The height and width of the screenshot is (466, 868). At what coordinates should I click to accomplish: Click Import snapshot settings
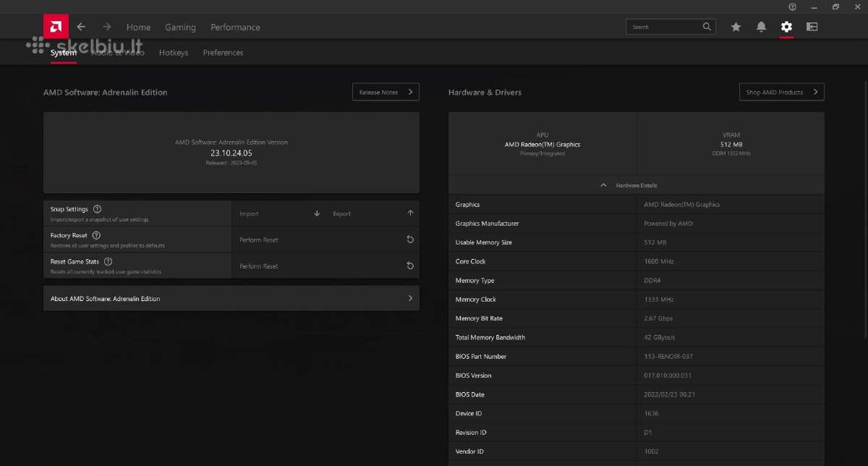pyautogui.click(x=278, y=213)
